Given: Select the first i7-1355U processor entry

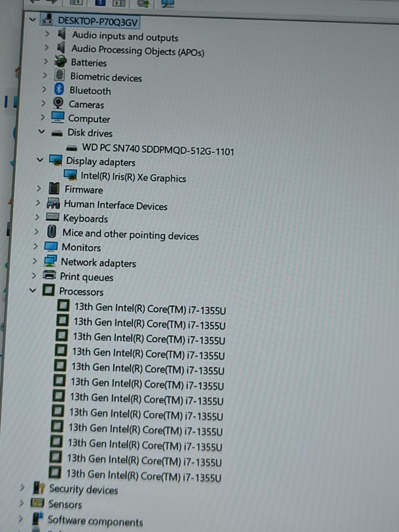Looking at the screenshot, I should point(150,308).
